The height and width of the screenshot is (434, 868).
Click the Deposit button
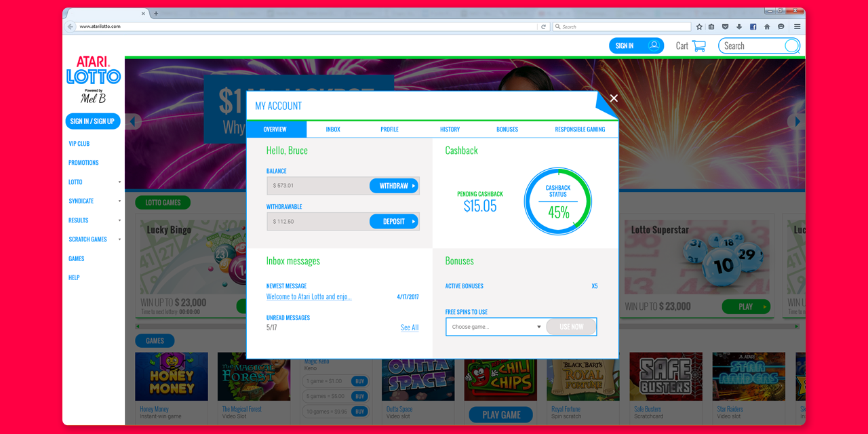pyautogui.click(x=394, y=221)
